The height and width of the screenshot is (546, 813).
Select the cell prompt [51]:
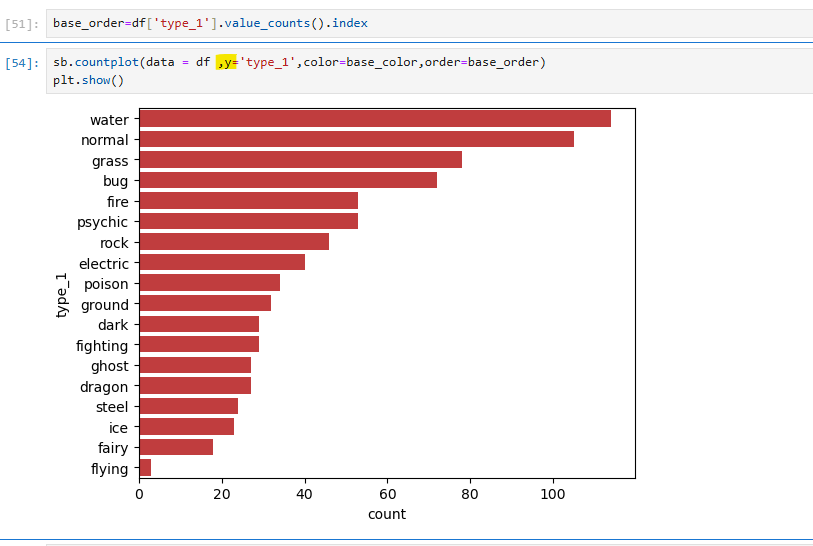click(22, 24)
